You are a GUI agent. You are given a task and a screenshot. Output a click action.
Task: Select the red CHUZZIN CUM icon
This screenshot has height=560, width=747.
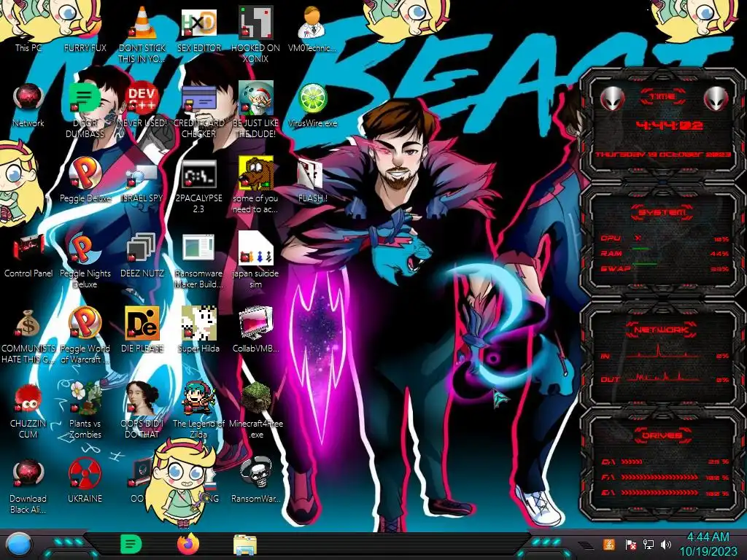[28, 411]
